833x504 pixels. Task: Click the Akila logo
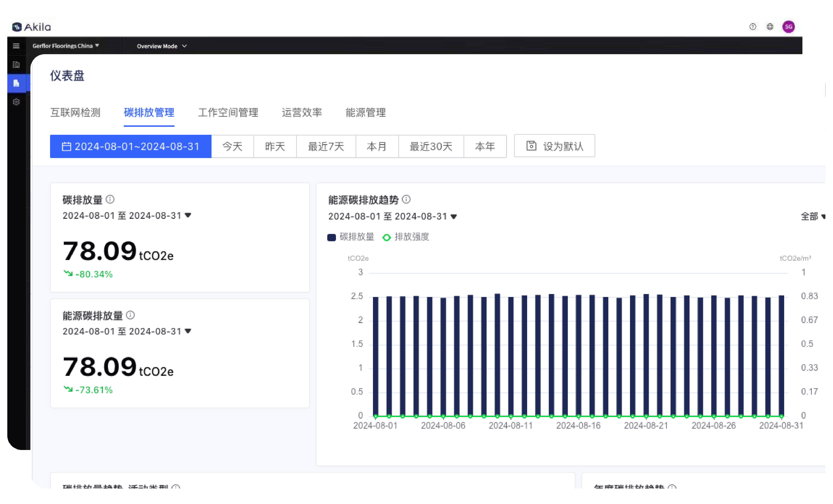[x=31, y=27]
